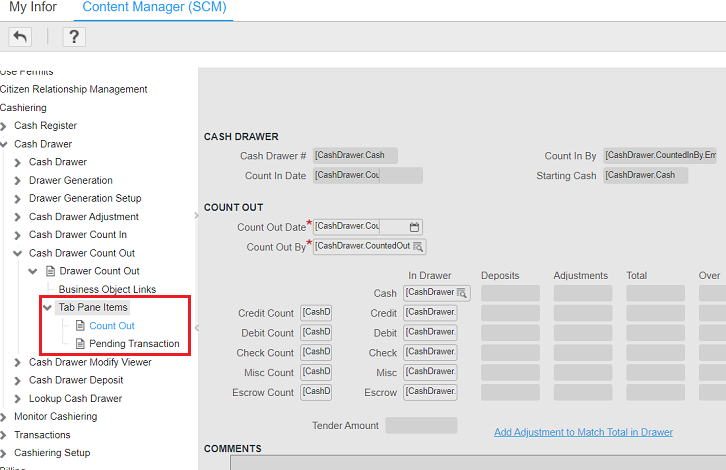Image resolution: width=726 pixels, height=470 pixels.
Task: Select Pending Transaction tree item
Action: (x=134, y=344)
